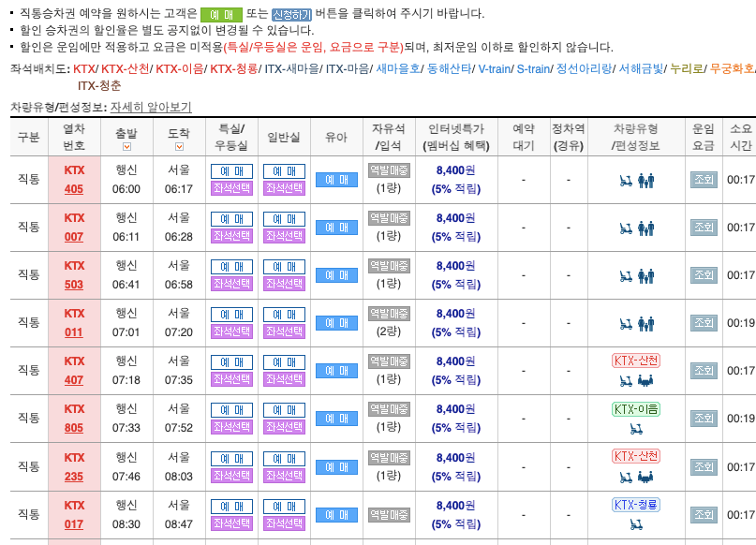Click family seat icon in KTX 405 row
This screenshot has width=756, height=545.
pyautogui.click(x=645, y=181)
